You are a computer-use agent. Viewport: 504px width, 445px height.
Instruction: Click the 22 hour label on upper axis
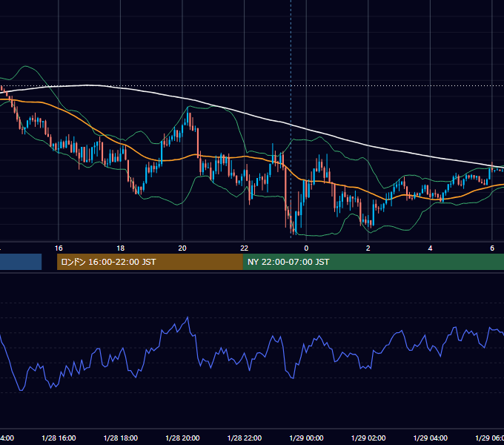click(245, 248)
